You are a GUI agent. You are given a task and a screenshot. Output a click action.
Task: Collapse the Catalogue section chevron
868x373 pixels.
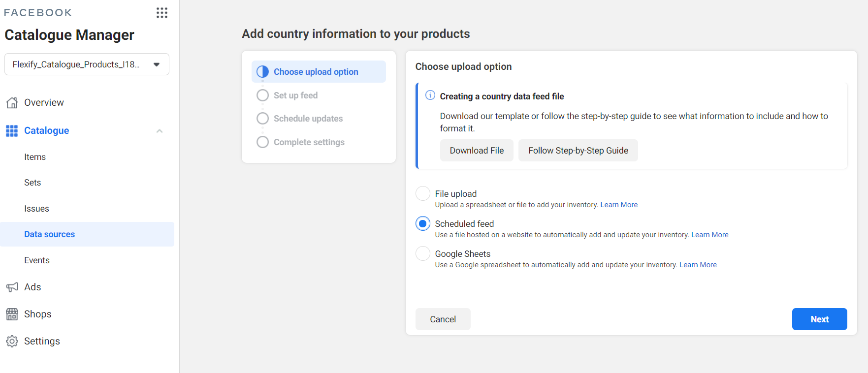pos(160,130)
